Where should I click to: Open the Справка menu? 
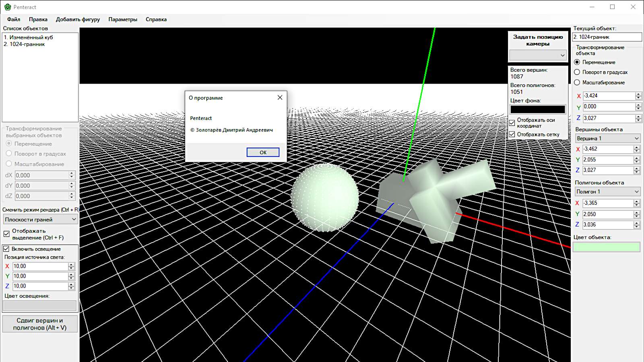156,19
